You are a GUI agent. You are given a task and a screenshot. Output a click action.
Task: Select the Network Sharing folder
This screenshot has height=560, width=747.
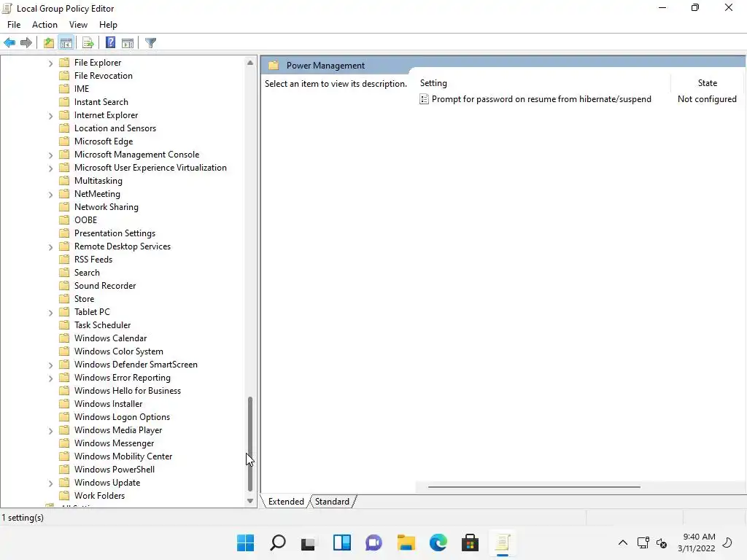pos(107,207)
